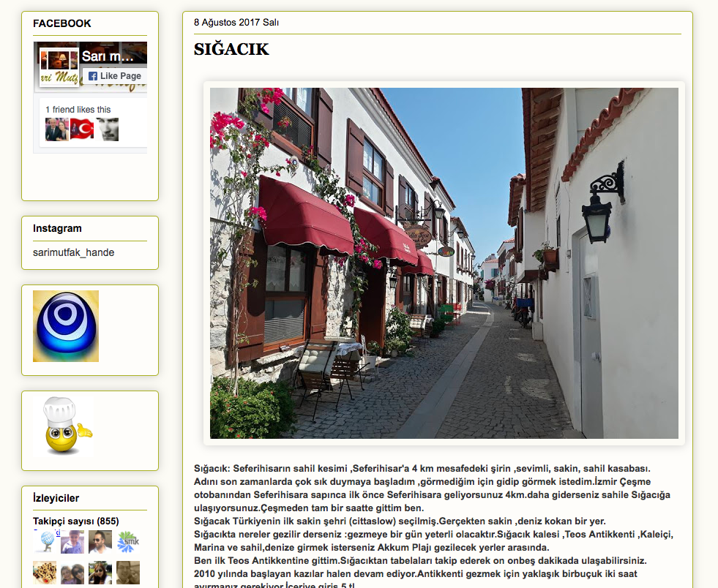Click the blue glossy egg badge icon
The width and height of the screenshot is (718, 588).
coord(66,326)
